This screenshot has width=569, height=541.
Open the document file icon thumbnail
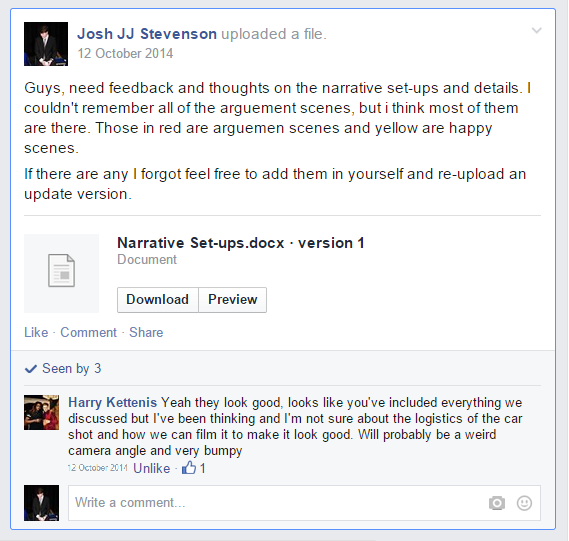[61, 273]
